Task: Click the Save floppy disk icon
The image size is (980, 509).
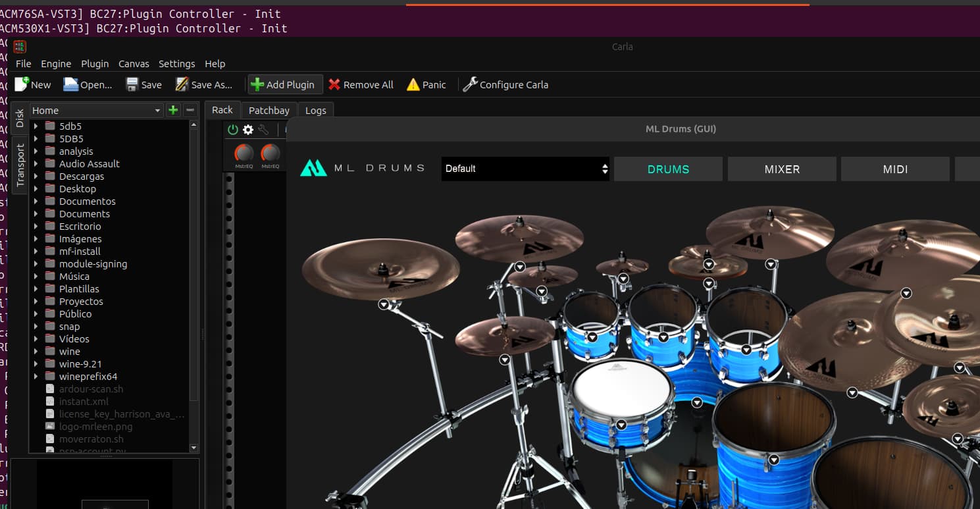Action: pos(132,85)
